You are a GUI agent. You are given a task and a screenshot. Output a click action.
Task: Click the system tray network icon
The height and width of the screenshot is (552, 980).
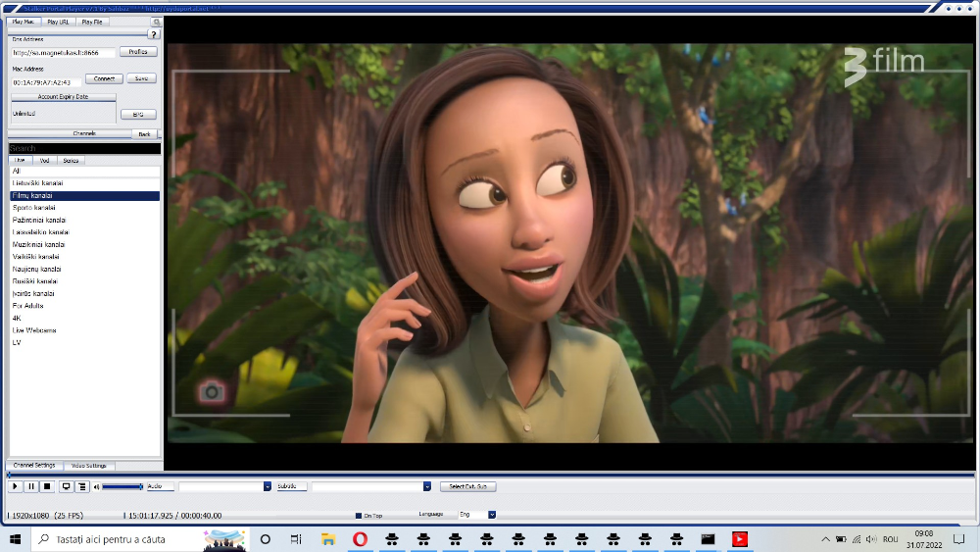click(x=857, y=539)
